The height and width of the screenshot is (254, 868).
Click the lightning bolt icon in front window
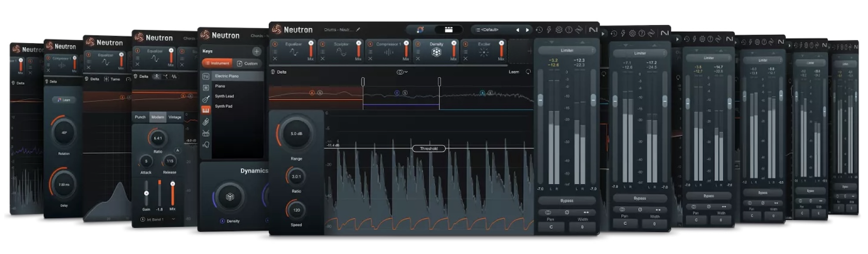[549, 30]
